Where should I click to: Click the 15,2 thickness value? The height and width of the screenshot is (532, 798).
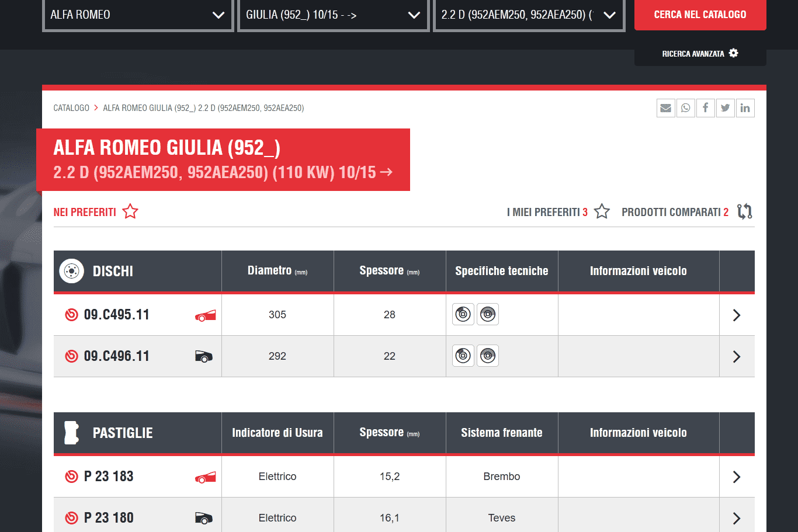pyautogui.click(x=390, y=477)
